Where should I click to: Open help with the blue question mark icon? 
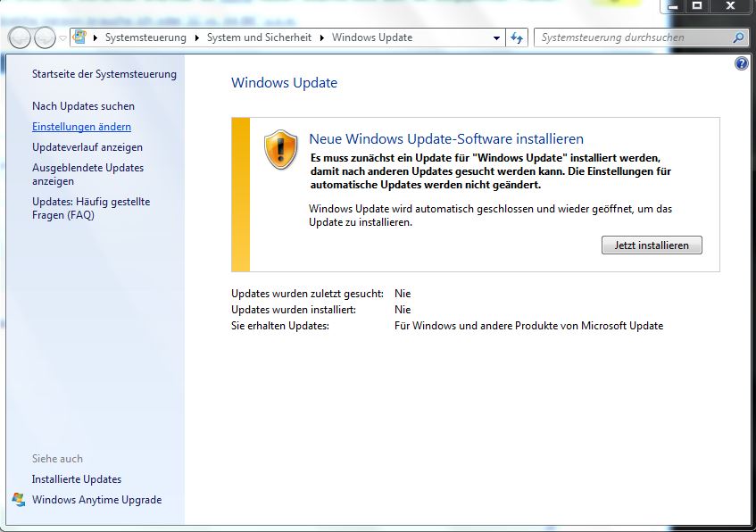[742, 63]
